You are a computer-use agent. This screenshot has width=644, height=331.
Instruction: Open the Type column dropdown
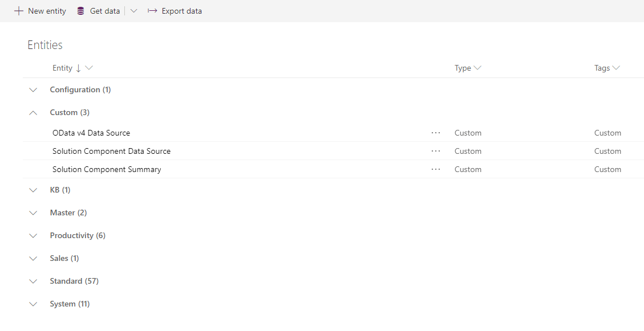click(x=477, y=68)
